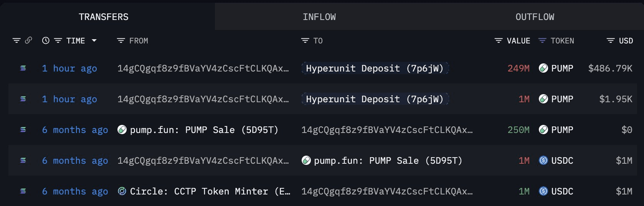Open first Hyperunit Deposit (7p6jW) link

coord(375,68)
